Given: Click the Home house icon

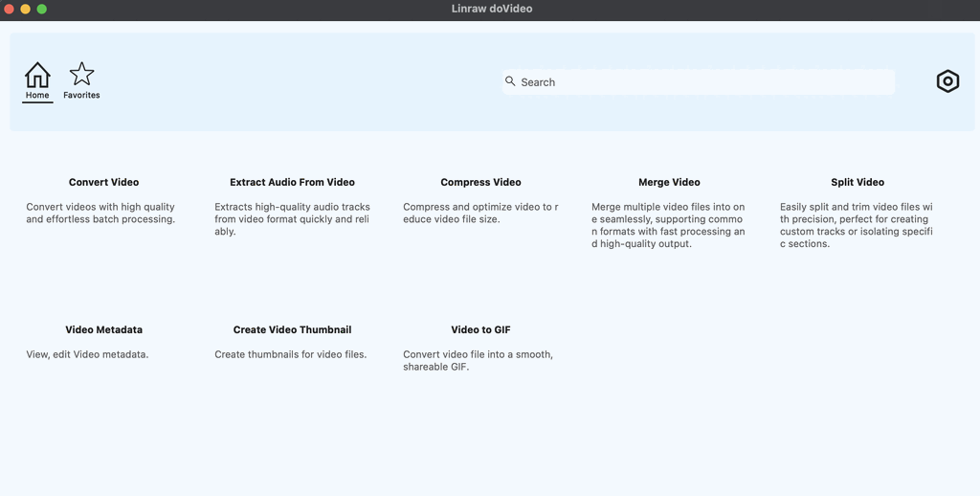Looking at the screenshot, I should click(37, 75).
